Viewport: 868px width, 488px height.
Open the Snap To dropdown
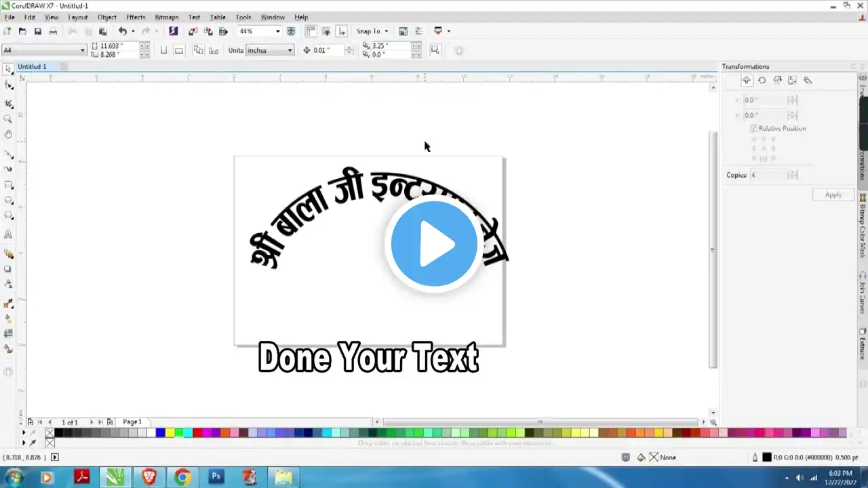[x=372, y=31]
